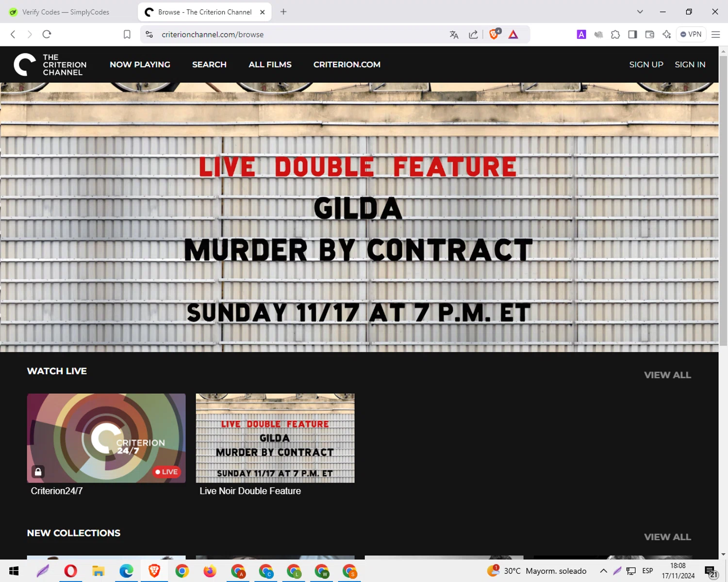View all New Collections
This screenshot has height=582, width=728.
667,537
